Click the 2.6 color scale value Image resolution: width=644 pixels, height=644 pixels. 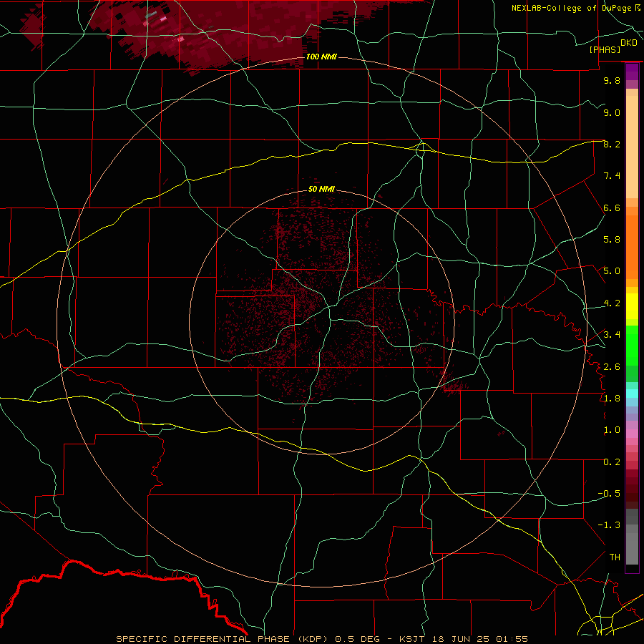[x=612, y=367]
